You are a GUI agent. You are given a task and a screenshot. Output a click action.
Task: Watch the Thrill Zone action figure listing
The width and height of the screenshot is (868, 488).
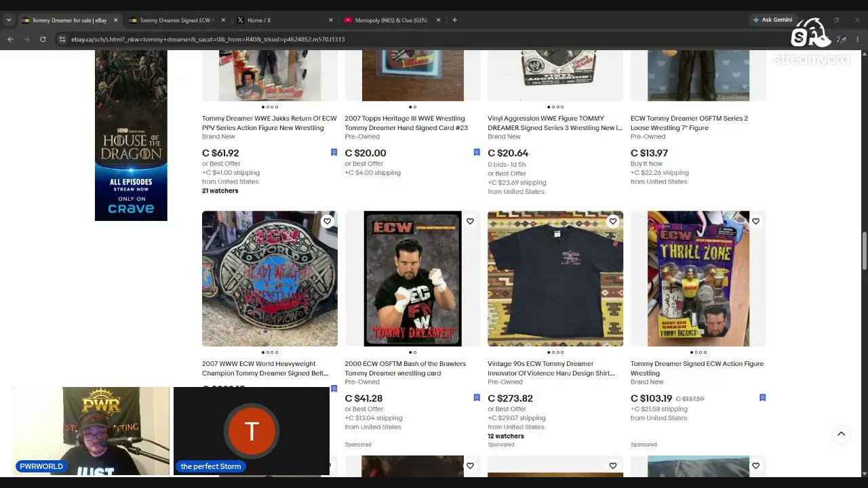755,222
